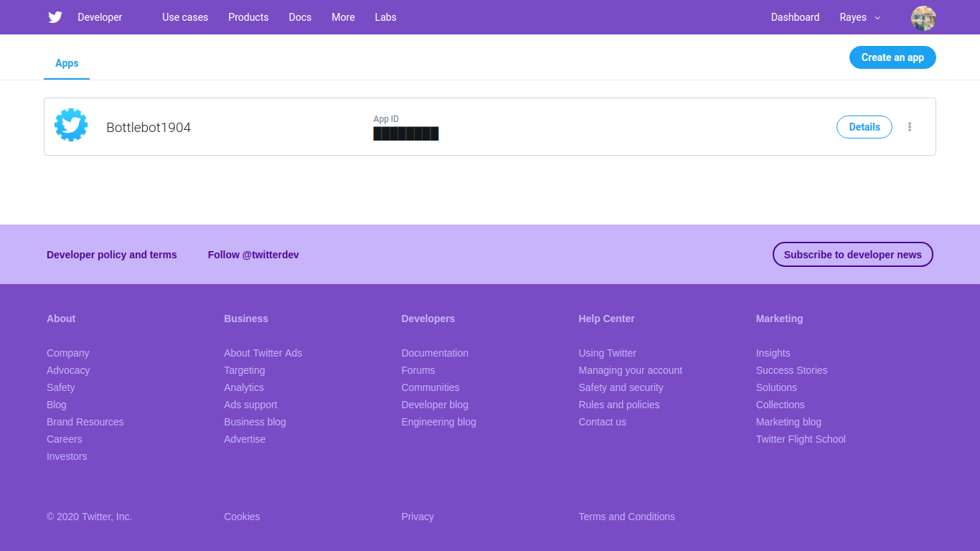Open Brand Resources footer link
Image resolution: width=980 pixels, height=551 pixels.
(85, 422)
